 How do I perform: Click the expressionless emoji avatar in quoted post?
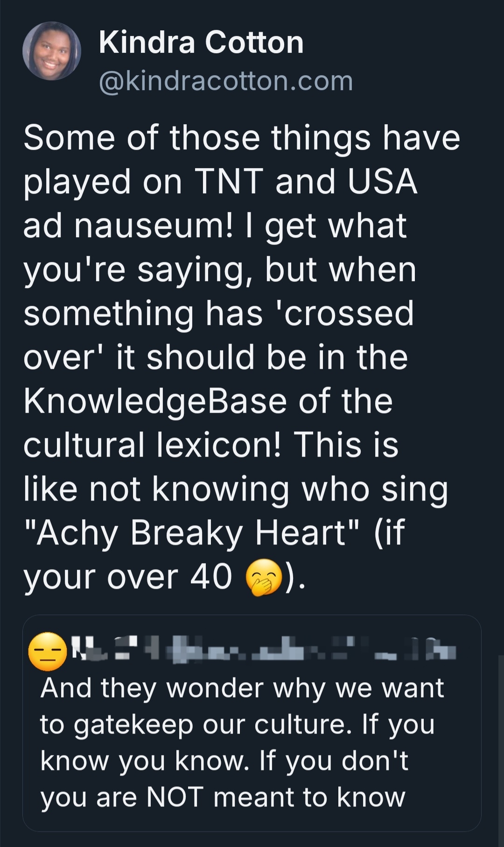click(48, 652)
